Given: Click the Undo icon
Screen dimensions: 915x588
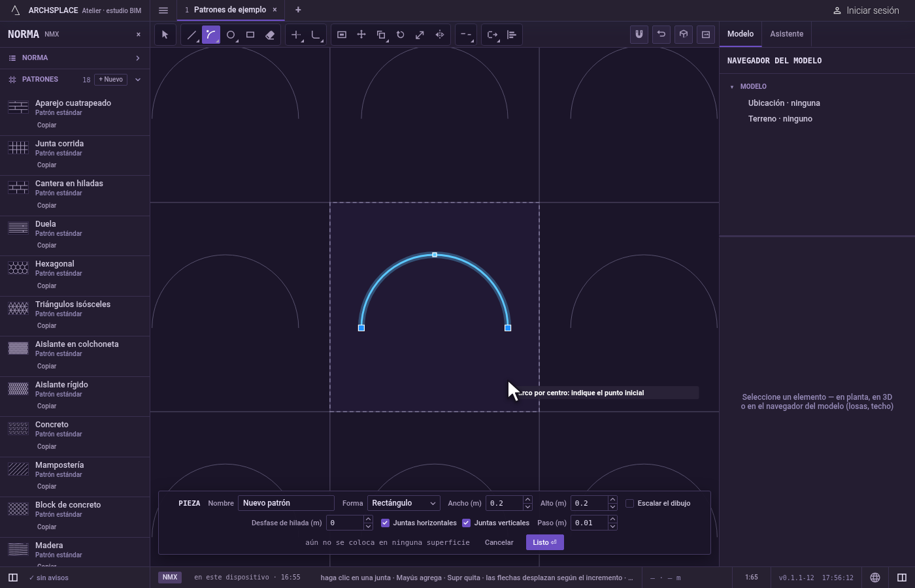Looking at the screenshot, I should click(x=661, y=35).
